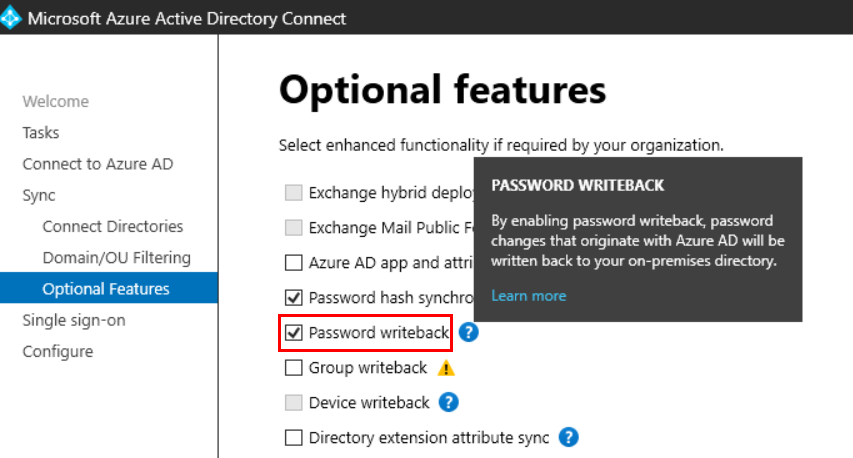Go to the Configure step
Image resolution: width=853 pixels, height=458 pixels.
coord(58,351)
